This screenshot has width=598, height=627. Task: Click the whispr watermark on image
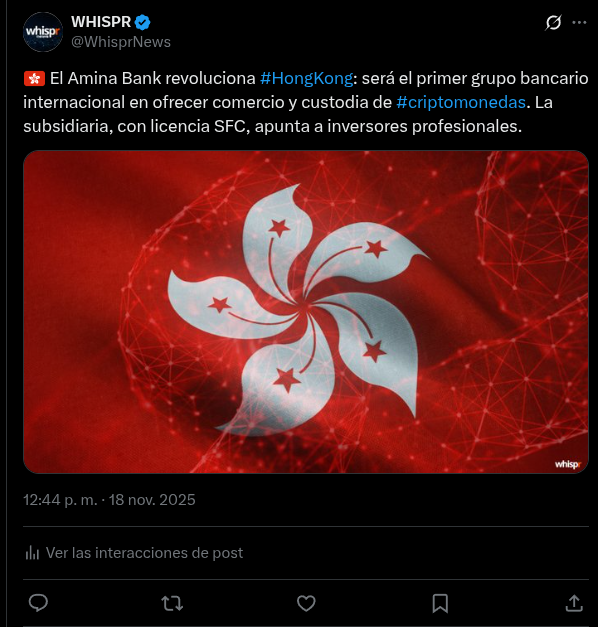[567, 464]
